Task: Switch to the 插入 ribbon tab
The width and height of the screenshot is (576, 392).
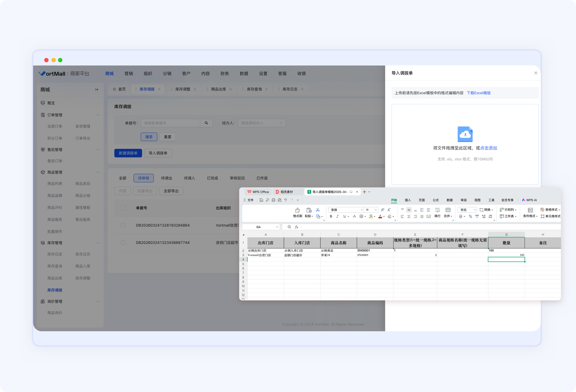Action: point(408,200)
